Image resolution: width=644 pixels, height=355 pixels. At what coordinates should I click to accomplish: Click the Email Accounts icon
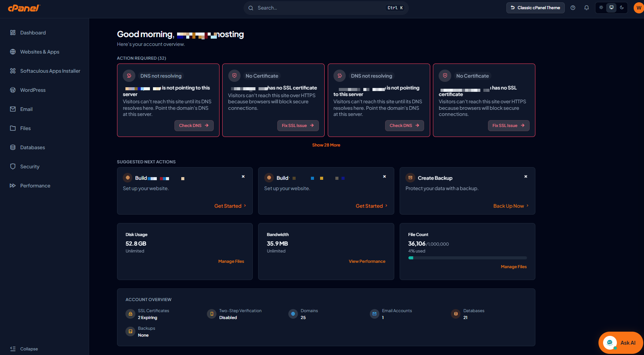click(x=375, y=314)
